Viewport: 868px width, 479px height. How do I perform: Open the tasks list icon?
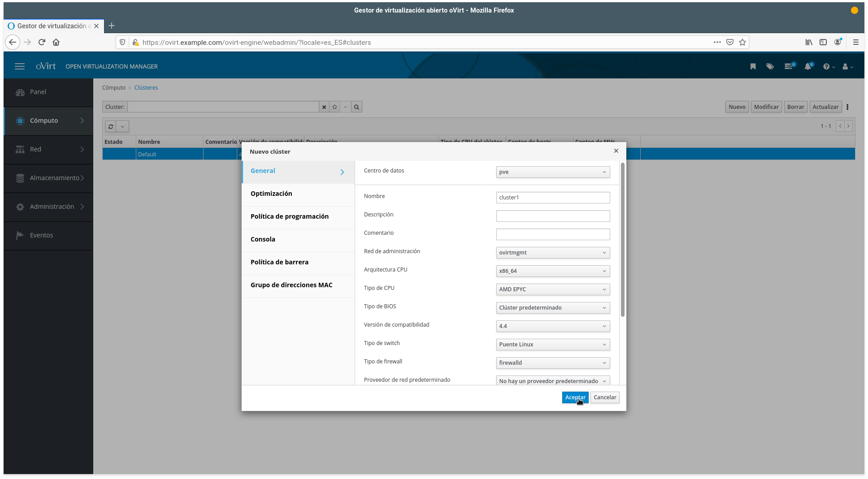[x=789, y=66]
